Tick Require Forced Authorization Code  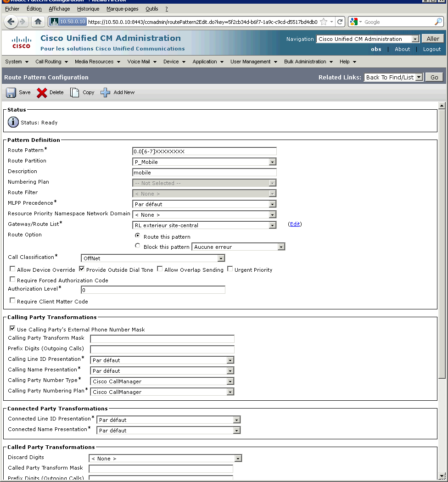click(x=12, y=280)
